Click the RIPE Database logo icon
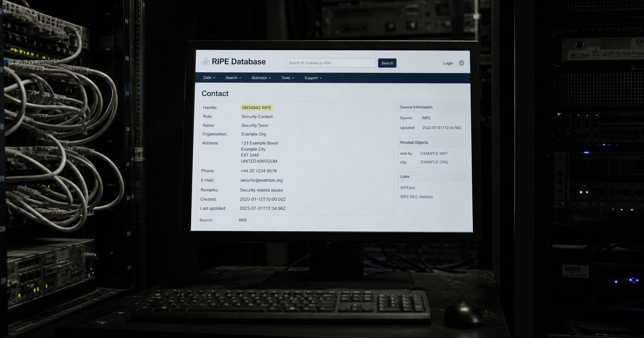The height and width of the screenshot is (338, 644). [206, 62]
